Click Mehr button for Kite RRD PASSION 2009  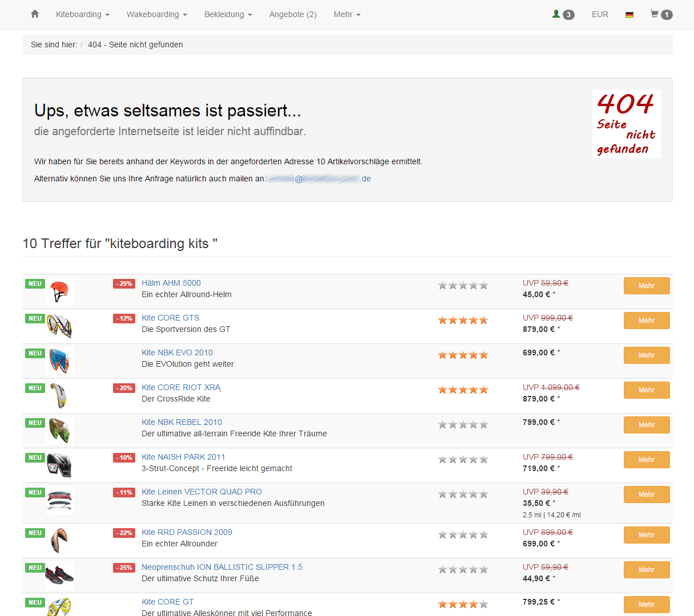(647, 535)
